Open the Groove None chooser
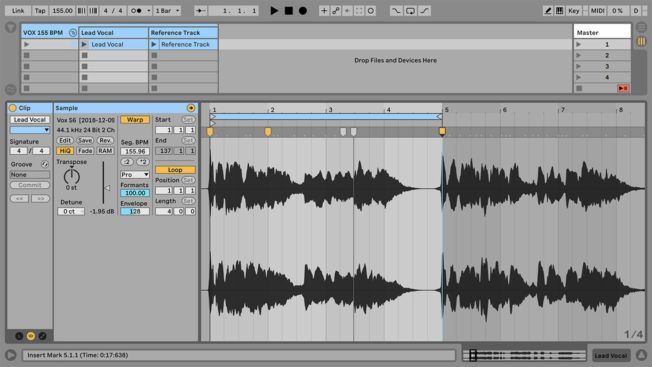The height and width of the screenshot is (367, 652). [30, 175]
